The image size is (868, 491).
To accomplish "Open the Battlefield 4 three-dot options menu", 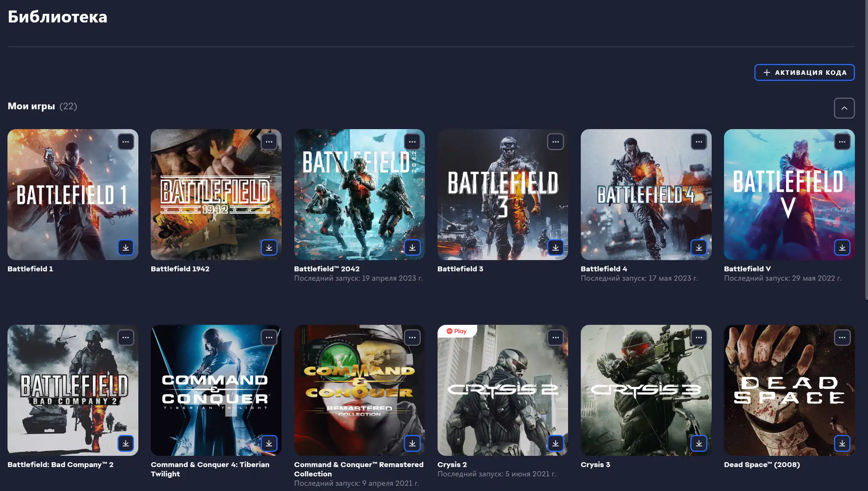I will tap(699, 142).
